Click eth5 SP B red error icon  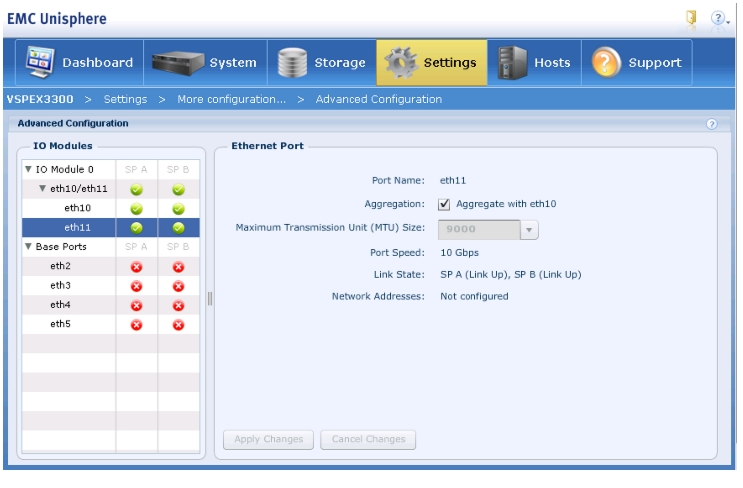[178, 325]
